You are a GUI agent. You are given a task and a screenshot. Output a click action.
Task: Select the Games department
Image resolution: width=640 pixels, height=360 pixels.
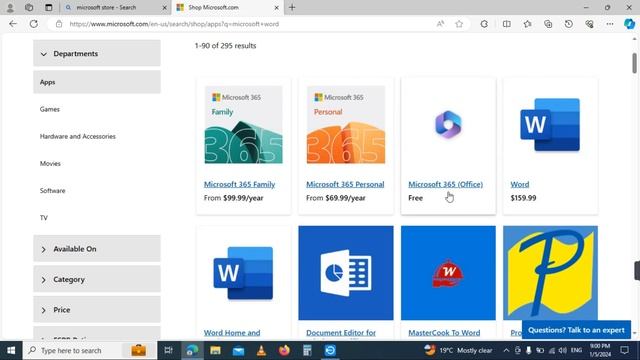50,109
